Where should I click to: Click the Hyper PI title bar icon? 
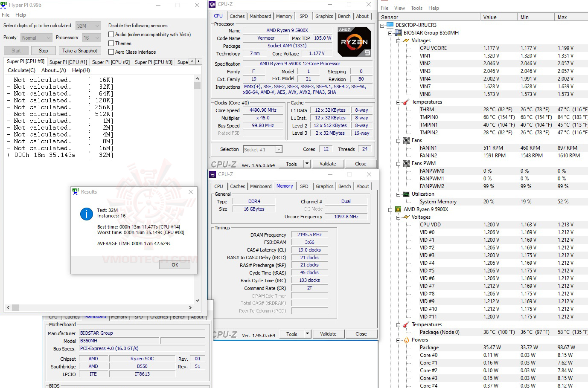pos(4,5)
